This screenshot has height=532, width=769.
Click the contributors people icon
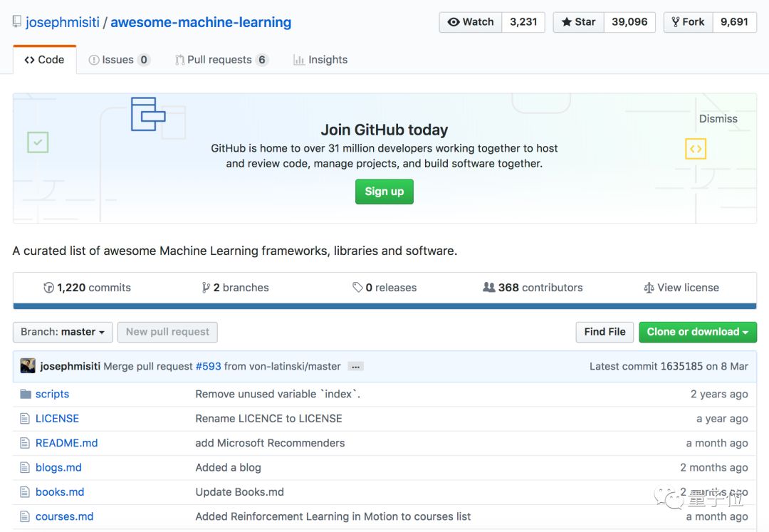coord(488,288)
